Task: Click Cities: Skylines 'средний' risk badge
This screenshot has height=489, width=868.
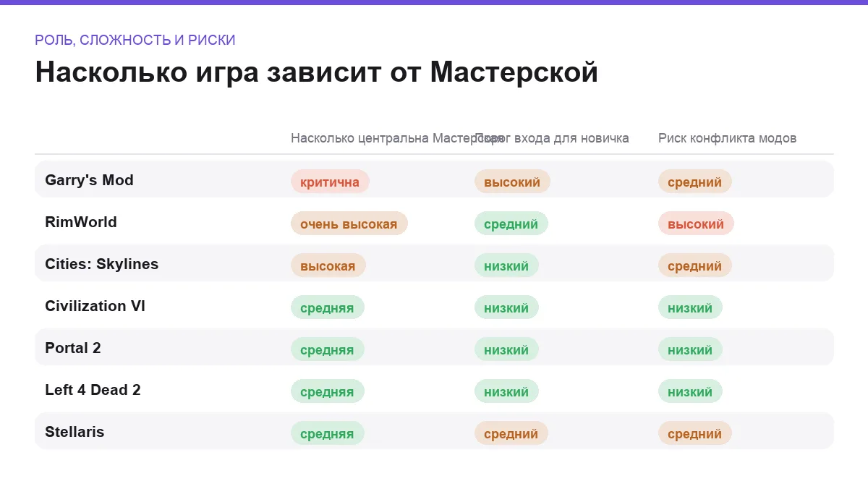Action: [694, 265]
